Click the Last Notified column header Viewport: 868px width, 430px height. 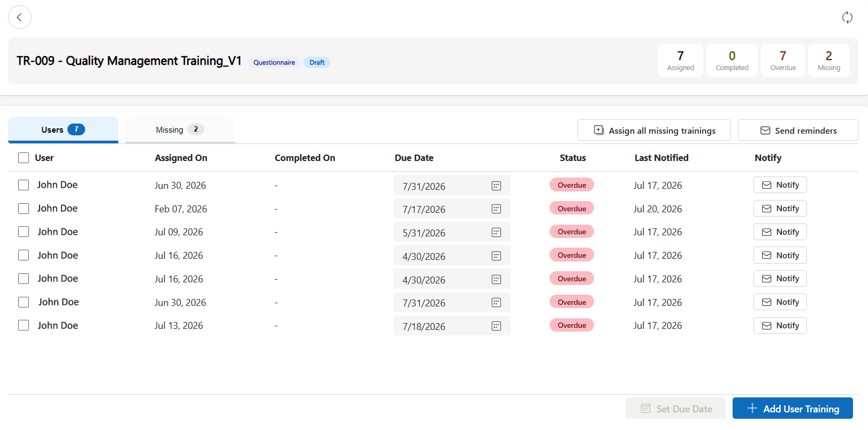coord(661,158)
